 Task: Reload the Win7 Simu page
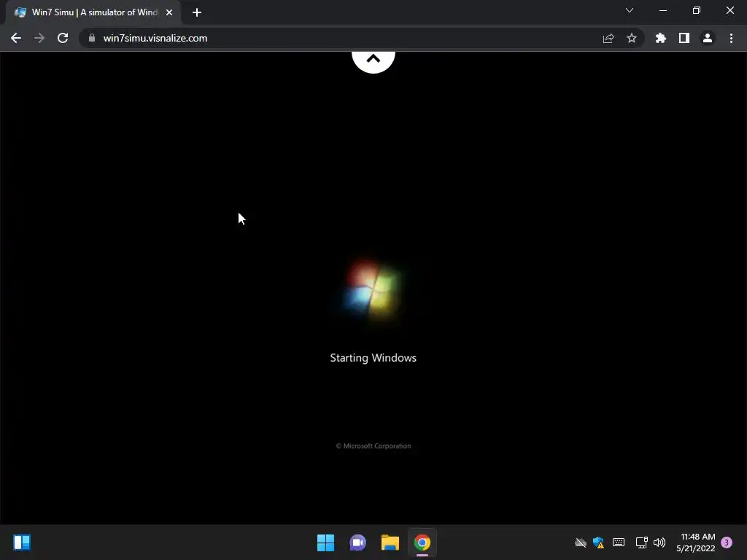coord(63,38)
